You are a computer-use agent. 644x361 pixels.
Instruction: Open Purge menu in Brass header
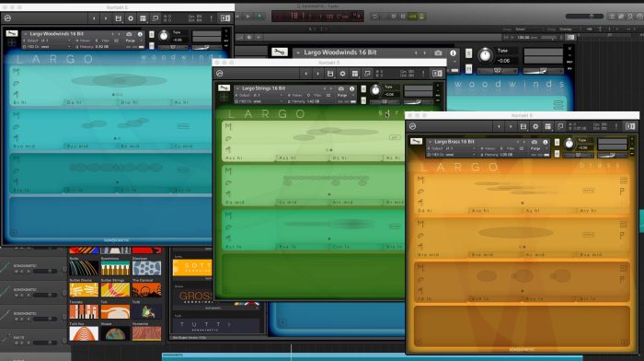tap(535, 148)
